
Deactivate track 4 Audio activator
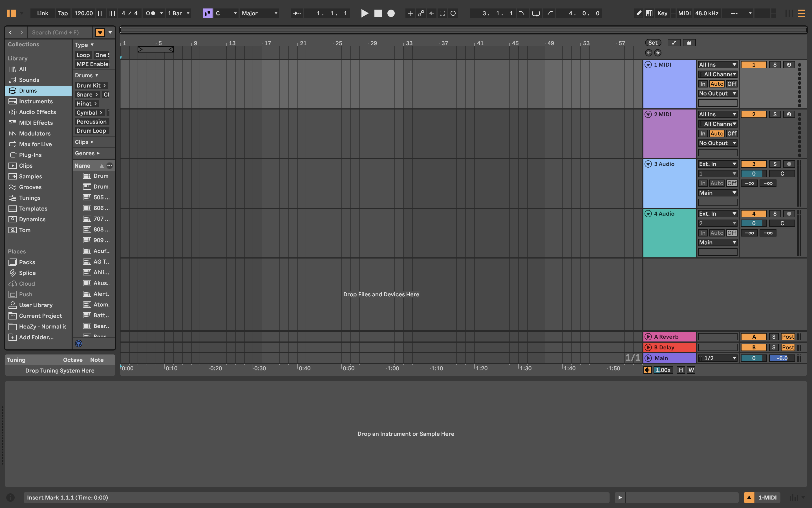tap(754, 214)
